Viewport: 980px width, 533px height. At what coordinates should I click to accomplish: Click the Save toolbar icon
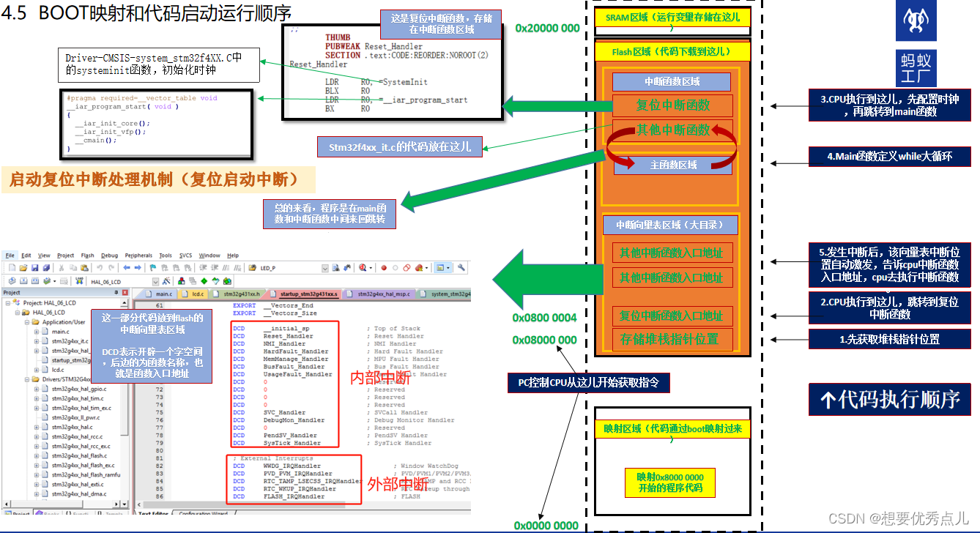tap(34, 267)
